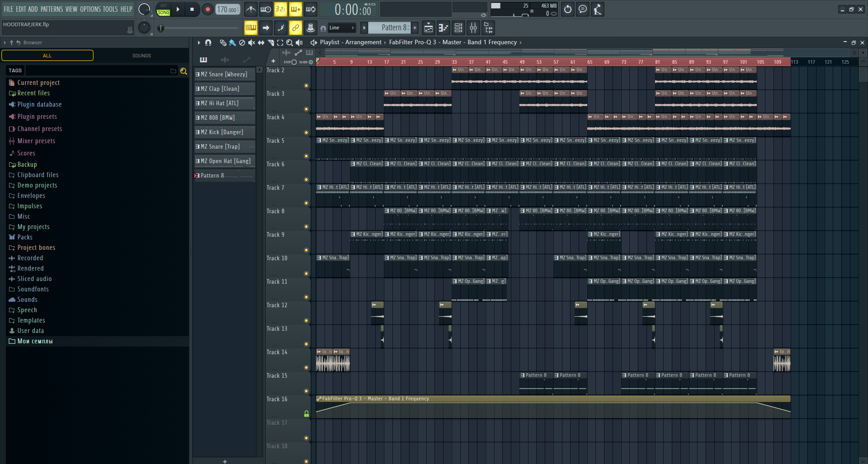This screenshot has width=868, height=464.
Task: Open the global snap Line dropdown
Action: pyautogui.click(x=342, y=28)
